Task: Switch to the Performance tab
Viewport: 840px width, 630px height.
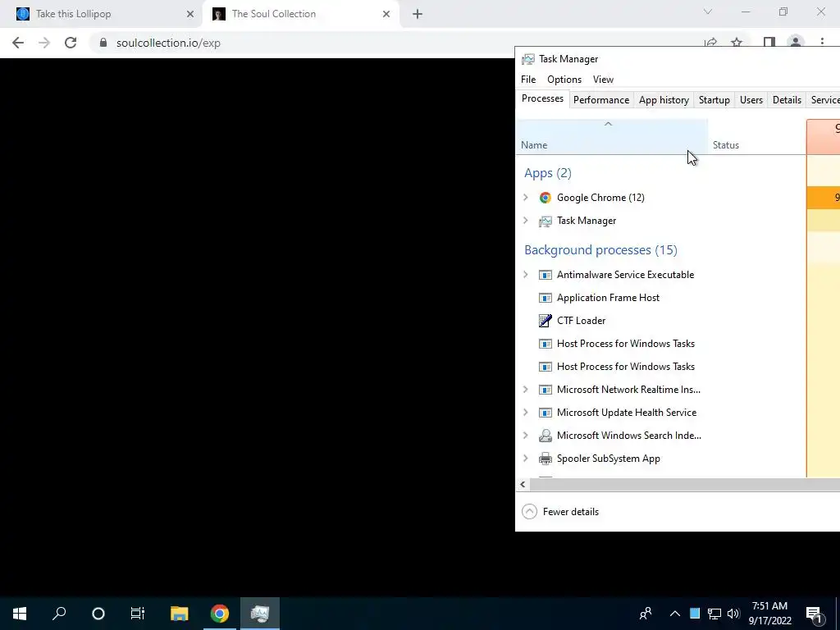Action: 601,99
